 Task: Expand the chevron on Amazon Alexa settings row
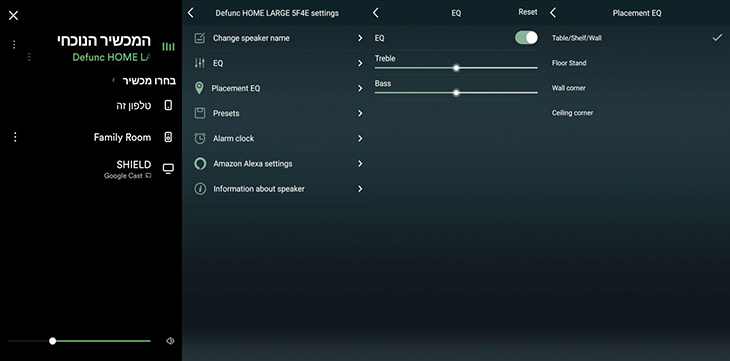pos(360,163)
